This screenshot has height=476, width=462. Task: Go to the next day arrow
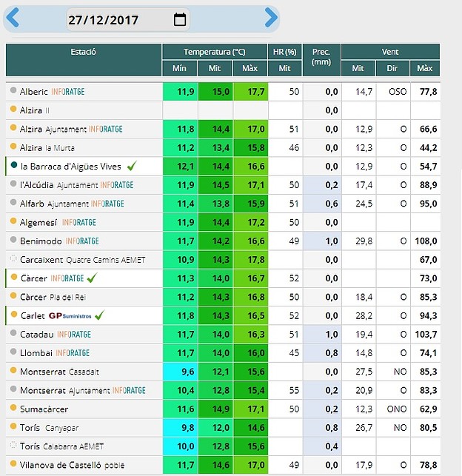coord(271,18)
